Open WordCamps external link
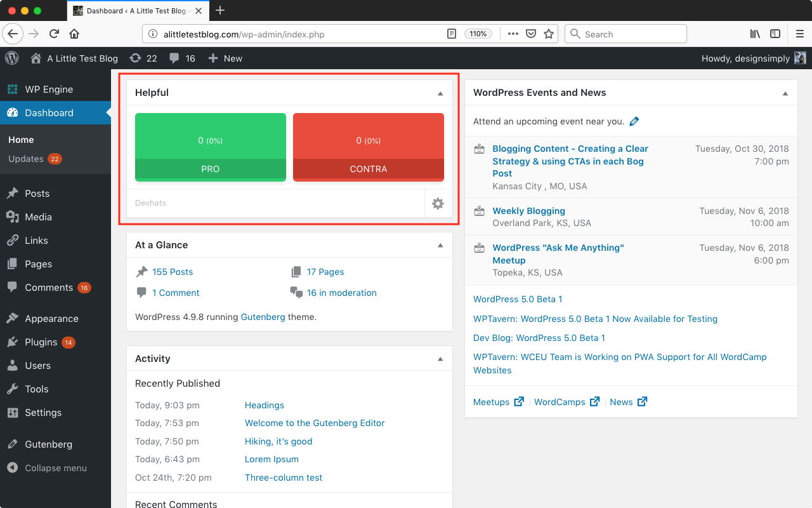 click(567, 402)
